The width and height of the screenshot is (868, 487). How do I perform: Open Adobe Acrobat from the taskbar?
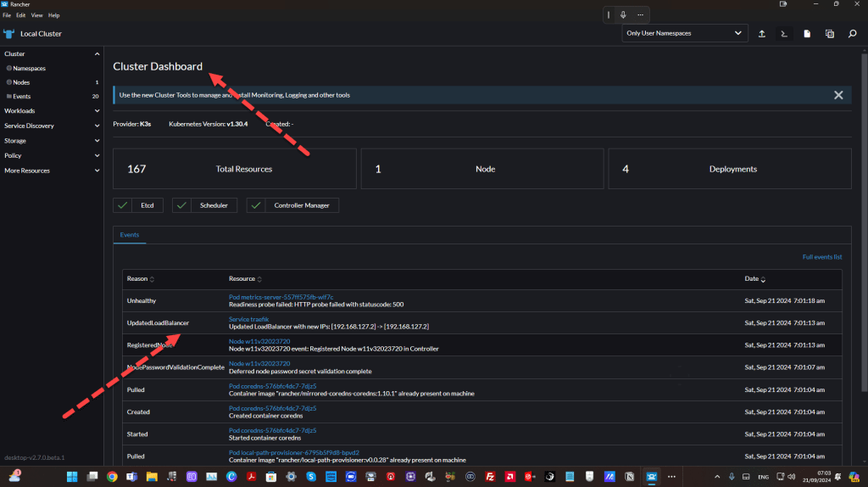pyautogui.click(x=251, y=477)
